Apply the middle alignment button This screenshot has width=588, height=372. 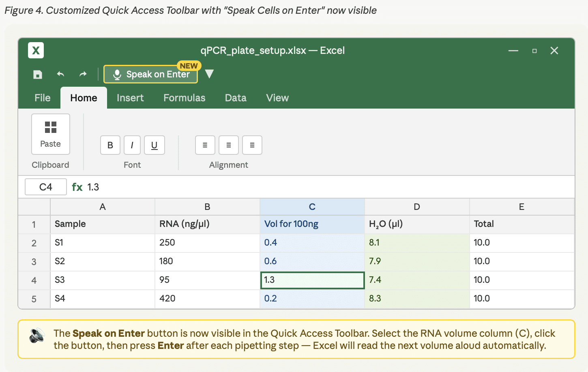(229, 145)
